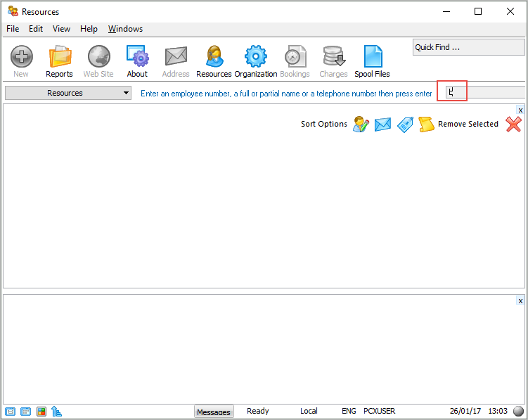Open the Organization gear icon

pyautogui.click(x=256, y=56)
